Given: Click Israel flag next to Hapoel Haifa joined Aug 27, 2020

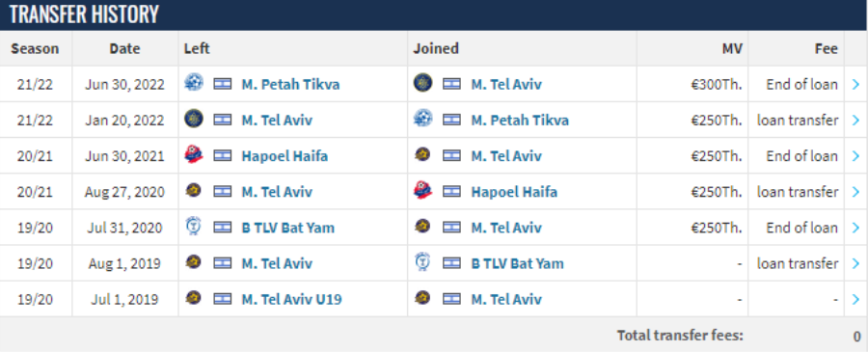Looking at the screenshot, I should [x=451, y=192].
